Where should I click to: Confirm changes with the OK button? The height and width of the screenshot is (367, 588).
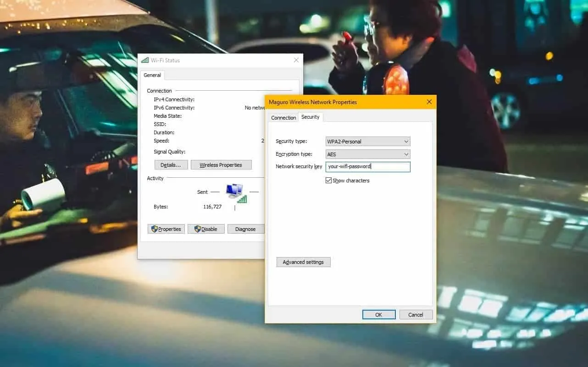(379, 314)
